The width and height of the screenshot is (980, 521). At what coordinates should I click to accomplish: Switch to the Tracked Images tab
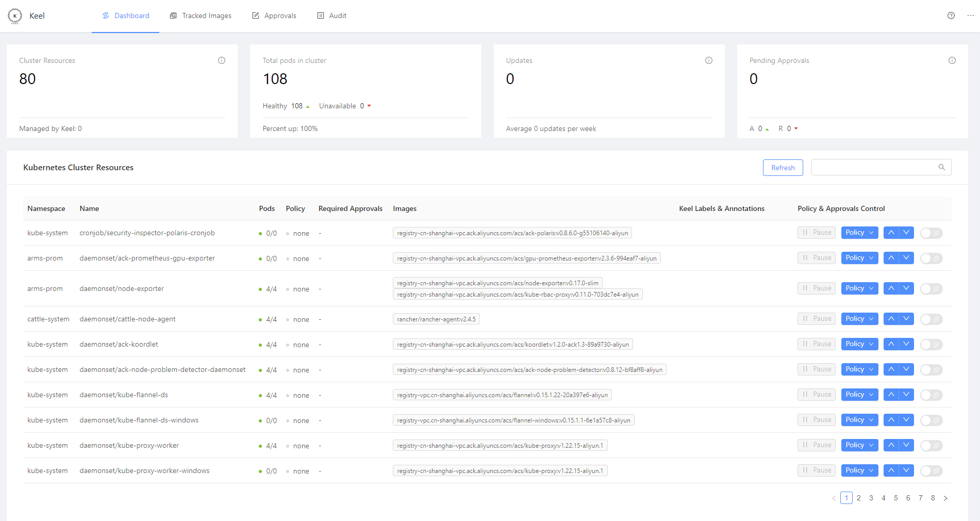[x=201, y=16]
